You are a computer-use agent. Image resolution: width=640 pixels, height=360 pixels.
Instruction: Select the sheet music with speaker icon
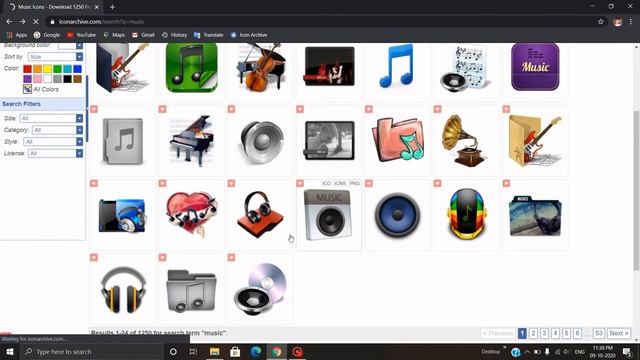(464, 68)
